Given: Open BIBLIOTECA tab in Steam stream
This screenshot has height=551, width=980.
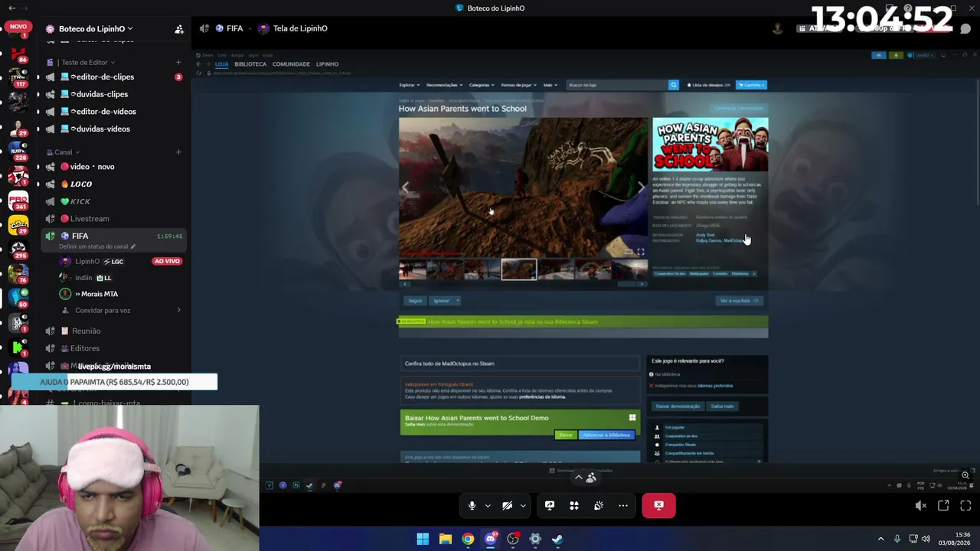Looking at the screenshot, I should coord(250,64).
